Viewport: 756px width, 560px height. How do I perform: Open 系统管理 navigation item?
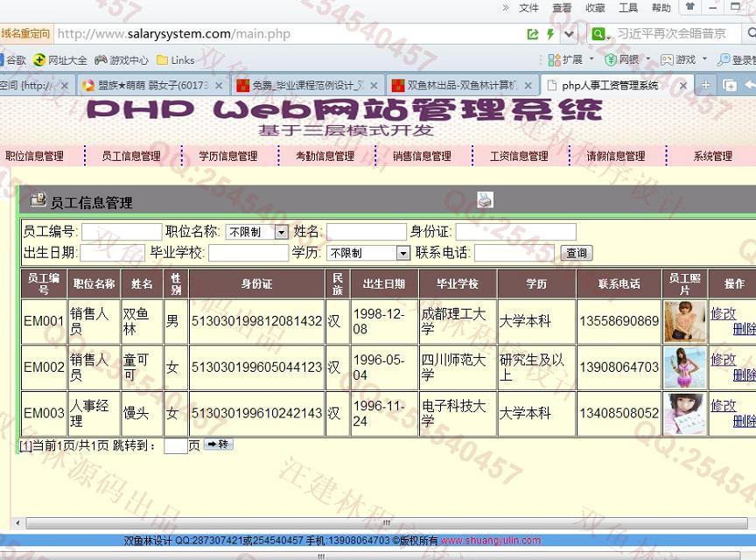pos(713,156)
